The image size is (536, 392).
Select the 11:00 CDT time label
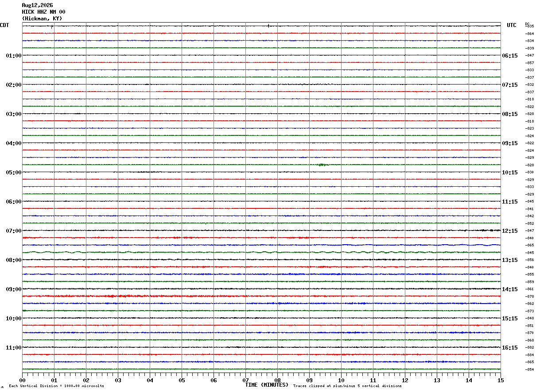[14, 348]
